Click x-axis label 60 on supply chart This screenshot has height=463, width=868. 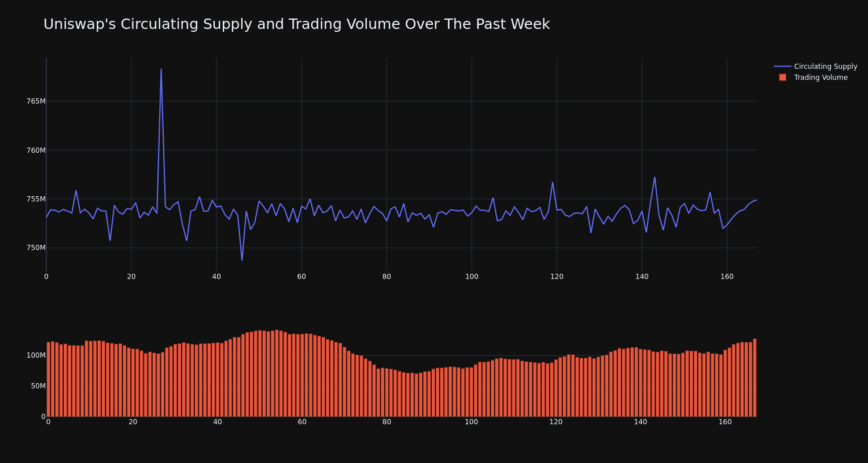point(301,277)
